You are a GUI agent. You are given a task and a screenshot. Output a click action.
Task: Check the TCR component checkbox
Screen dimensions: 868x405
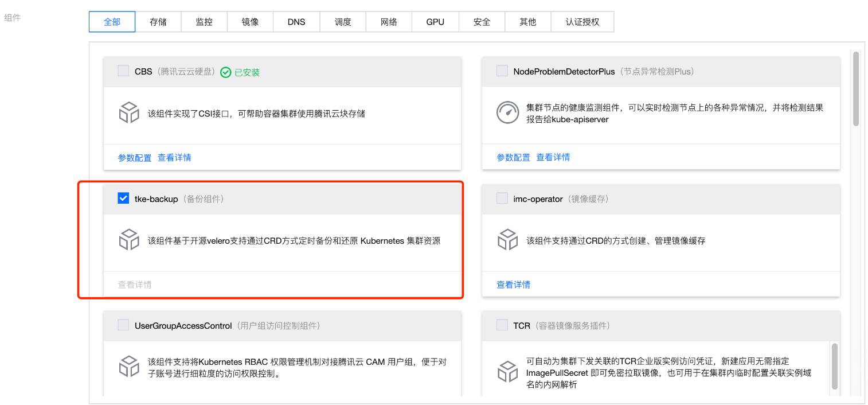(502, 325)
